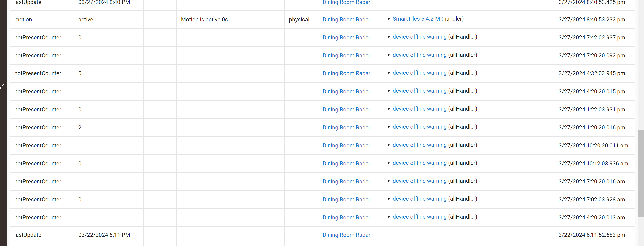Click the collapse arrows icon on left sidebar

click(x=2, y=86)
